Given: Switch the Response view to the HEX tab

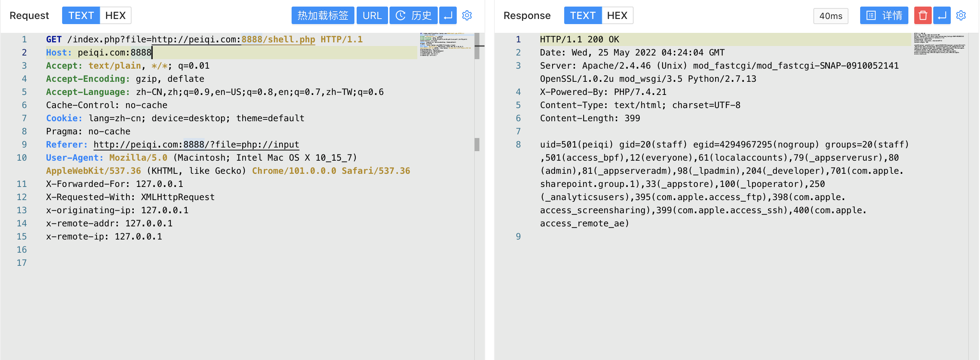Looking at the screenshot, I should pyautogui.click(x=617, y=15).
